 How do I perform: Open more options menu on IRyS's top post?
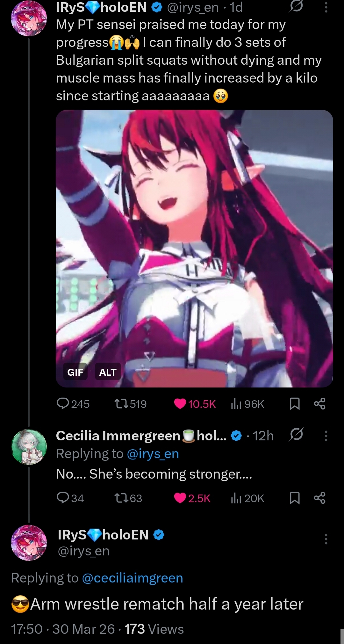[x=326, y=7]
